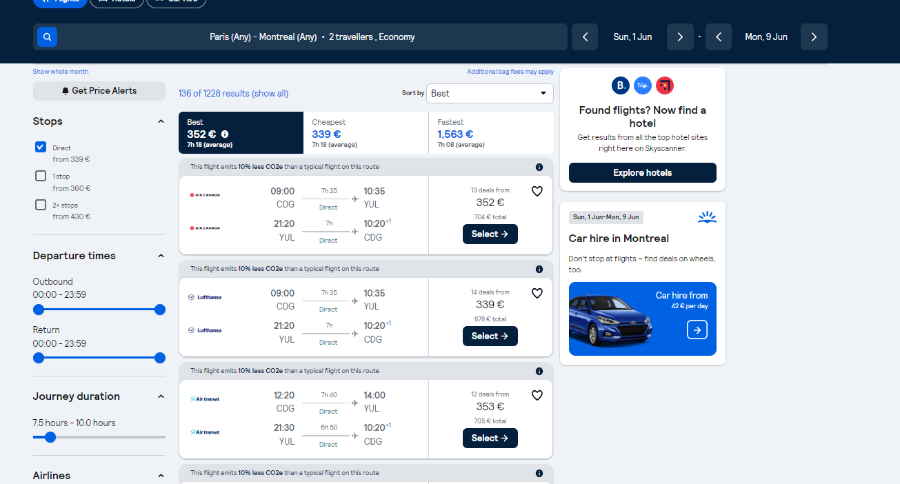Save Air Transat 353 € flight with heart
The height and width of the screenshot is (484, 900).
tap(537, 396)
